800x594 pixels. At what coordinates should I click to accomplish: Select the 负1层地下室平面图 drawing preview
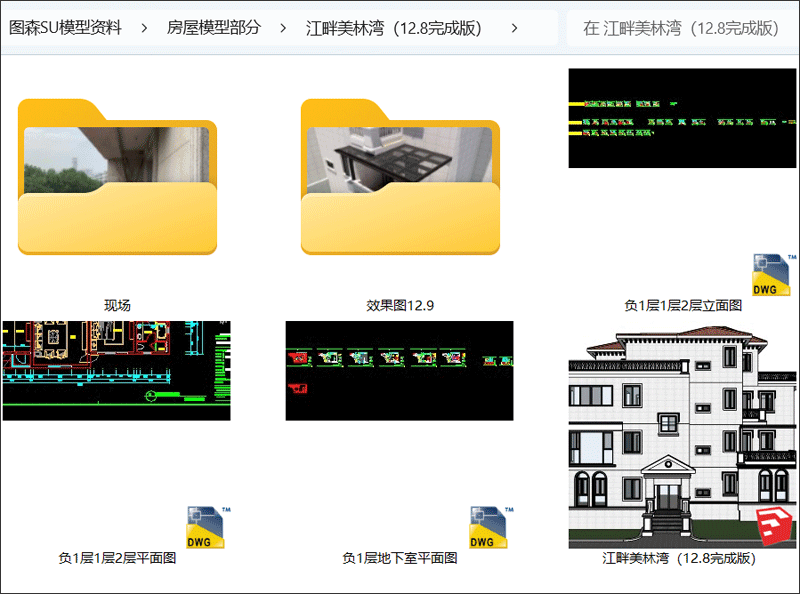click(400, 371)
